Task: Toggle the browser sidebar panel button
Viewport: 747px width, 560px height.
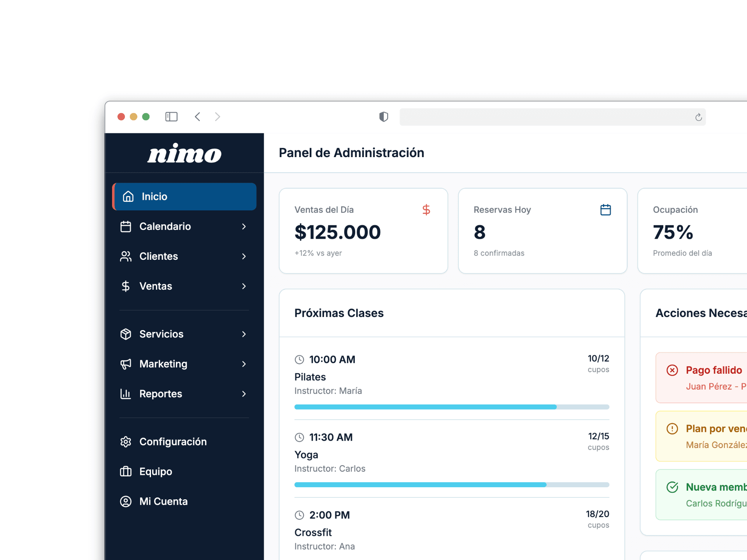Action: [x=171, y=116]
